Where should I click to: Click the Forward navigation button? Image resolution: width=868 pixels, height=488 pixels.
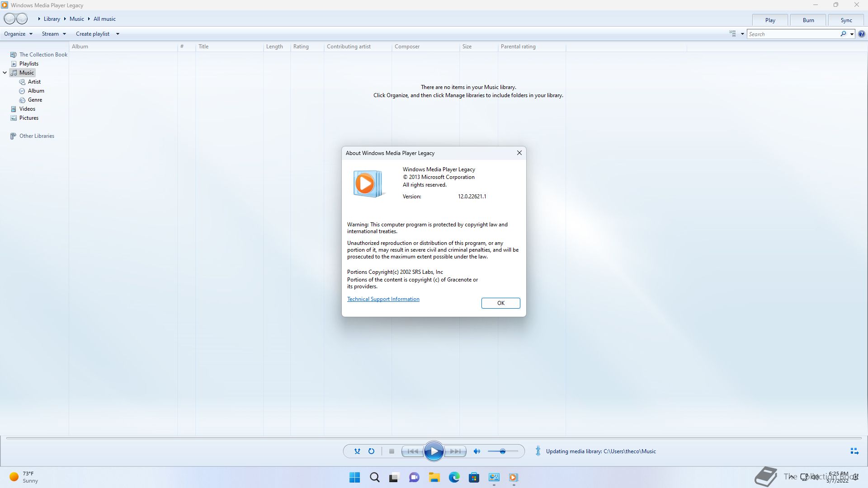[x=22, y=19]
